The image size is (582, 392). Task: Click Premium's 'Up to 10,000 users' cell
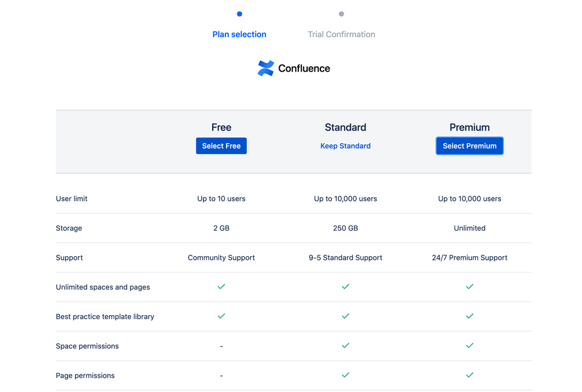470,199
